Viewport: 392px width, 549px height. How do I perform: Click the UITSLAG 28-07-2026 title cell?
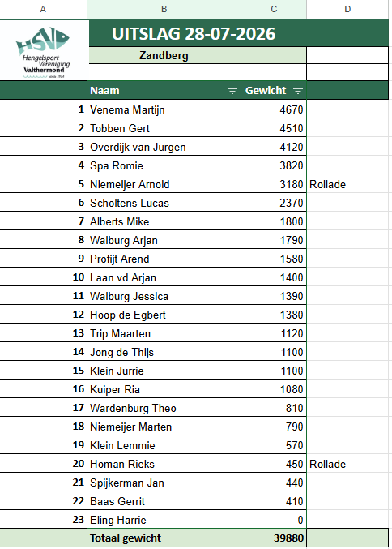coord(238,33)
